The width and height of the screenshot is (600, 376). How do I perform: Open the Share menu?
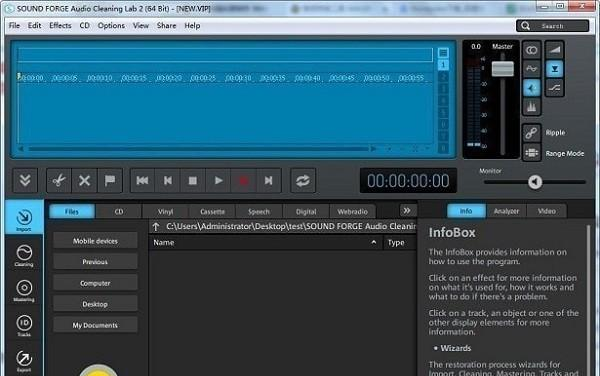tap(166, 26)
